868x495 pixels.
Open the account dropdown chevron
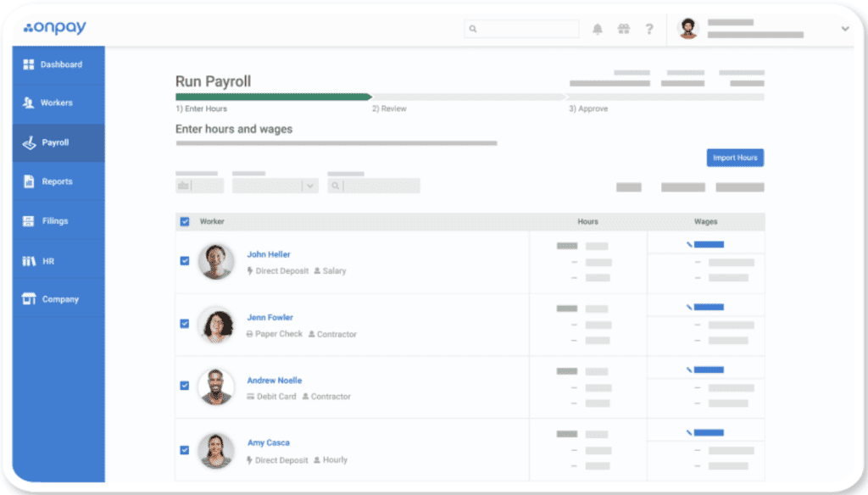[844, 28]
